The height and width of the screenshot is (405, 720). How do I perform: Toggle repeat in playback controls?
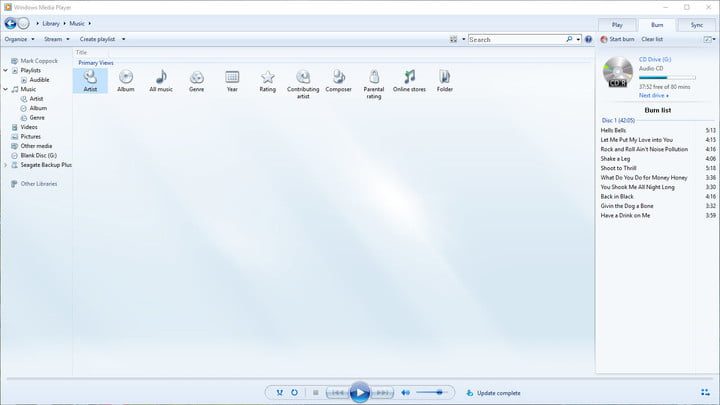pos(294,393)
